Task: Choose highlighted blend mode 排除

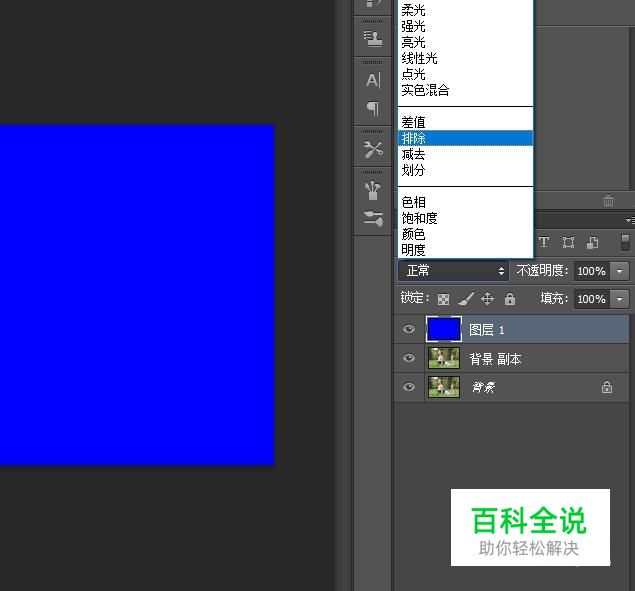Action: tap(465, 138)
